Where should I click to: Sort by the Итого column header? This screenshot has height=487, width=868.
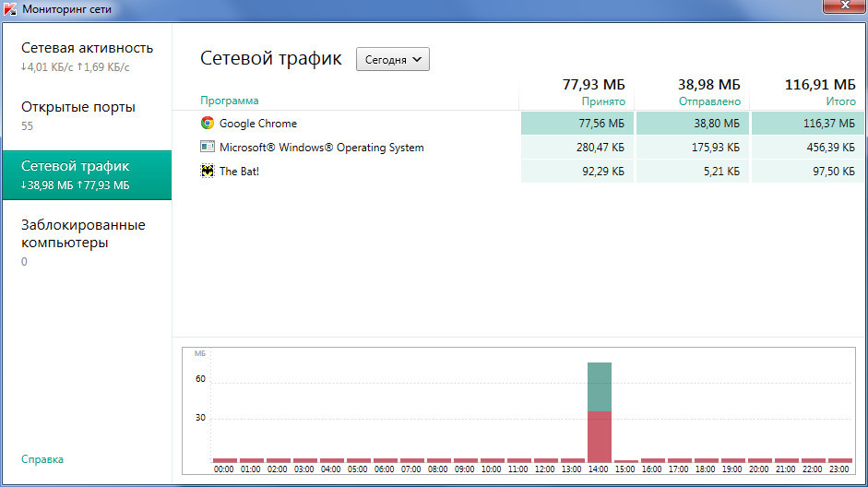[840, 101]
